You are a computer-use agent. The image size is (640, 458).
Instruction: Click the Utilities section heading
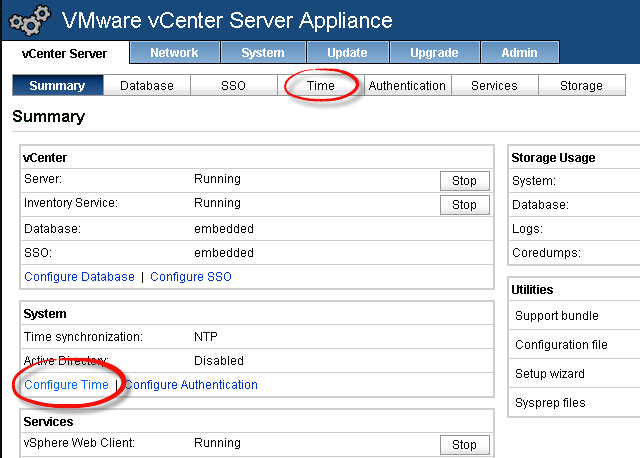pos(532,289)
